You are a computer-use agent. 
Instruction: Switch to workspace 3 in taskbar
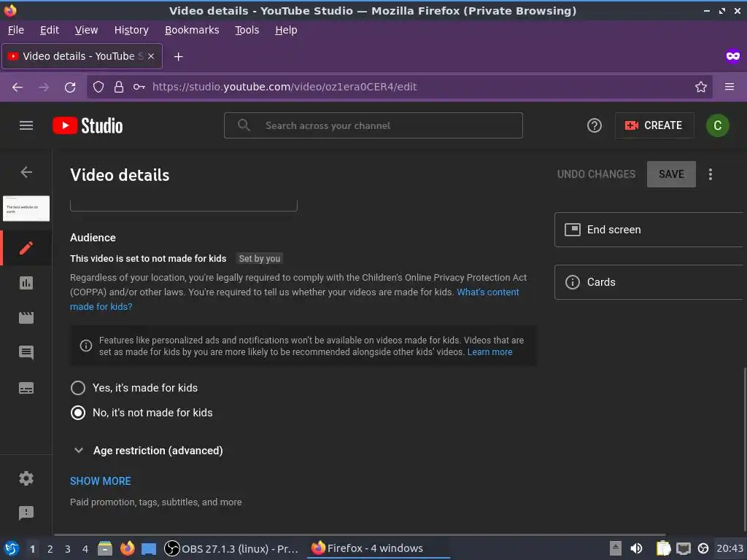coord(68,549)
